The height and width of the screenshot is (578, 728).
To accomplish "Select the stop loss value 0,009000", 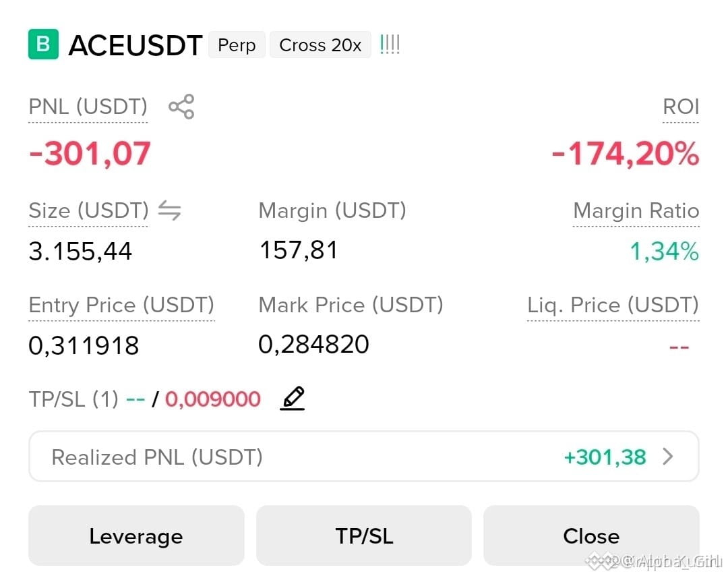I will tap(212, 399).
